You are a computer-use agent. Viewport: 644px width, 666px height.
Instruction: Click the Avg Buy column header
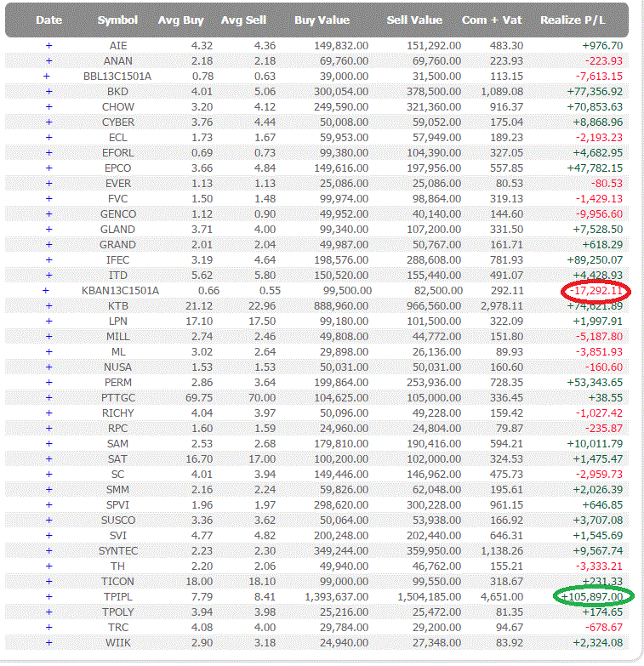point(180,20)
